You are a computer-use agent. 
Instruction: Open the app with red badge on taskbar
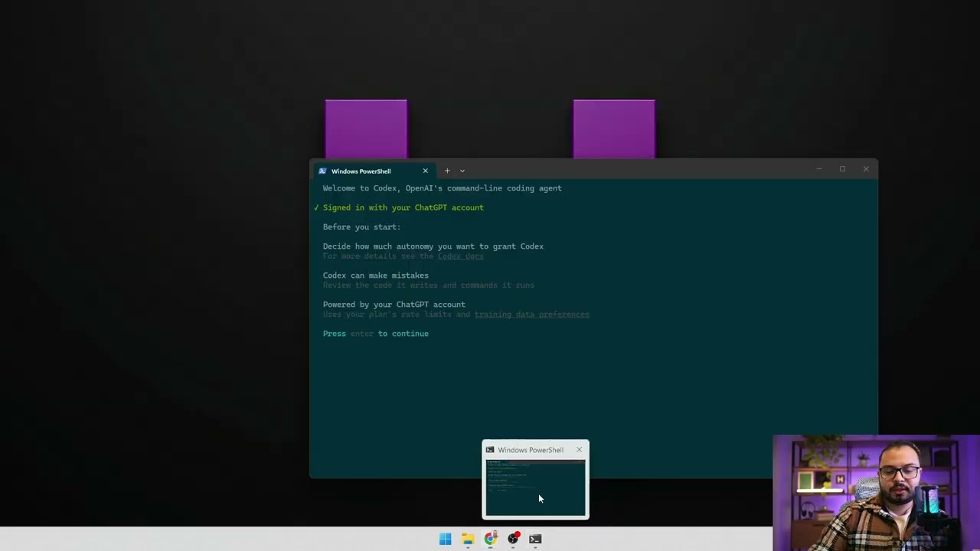click(513, 539)
